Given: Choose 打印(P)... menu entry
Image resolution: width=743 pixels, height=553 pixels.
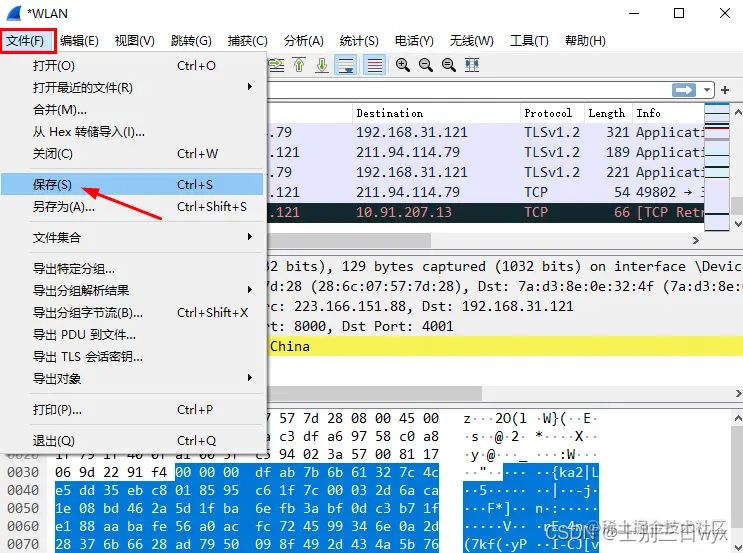Looking at the screenshot, I should point(132,410).
